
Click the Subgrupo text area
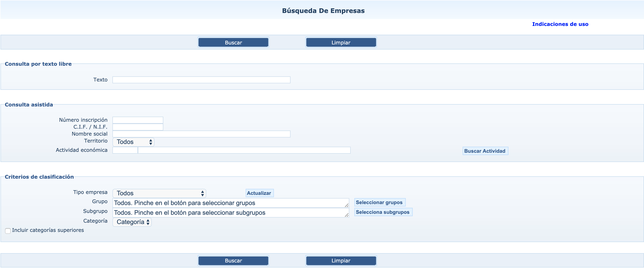230,213
